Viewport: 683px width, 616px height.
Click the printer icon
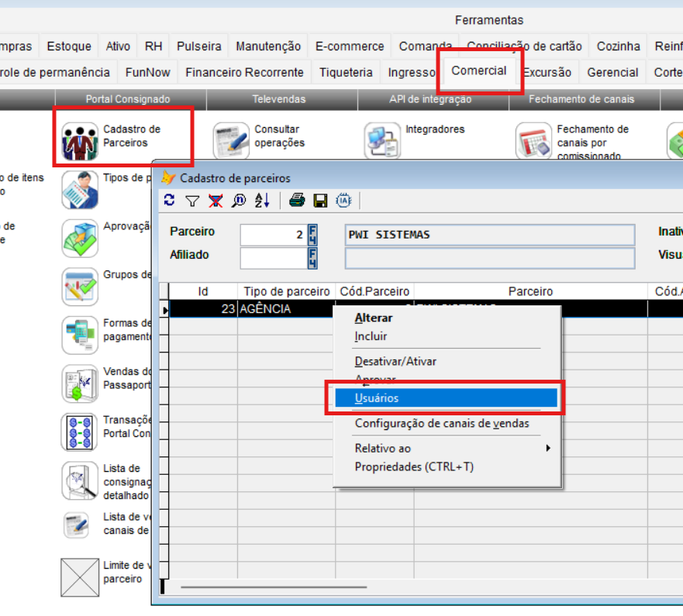[x=297, y=201]
